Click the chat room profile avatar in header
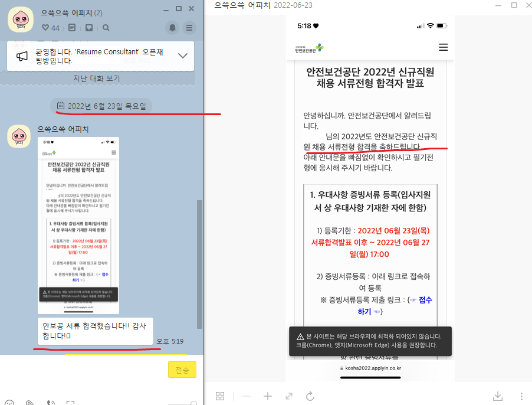 (x=21, y=19)
